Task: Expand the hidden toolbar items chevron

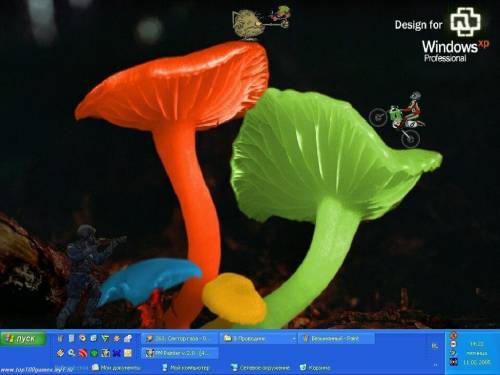Action: (435, 365)
